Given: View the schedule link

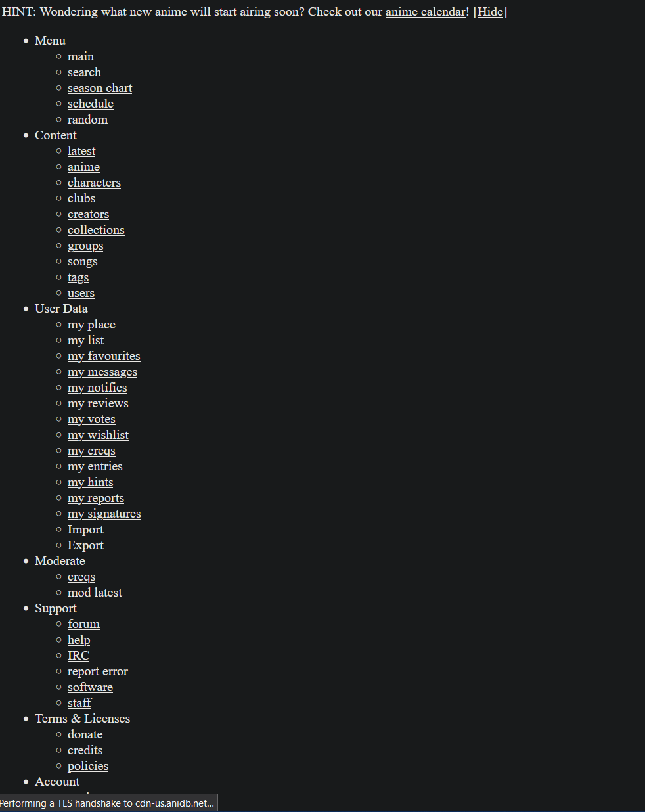Looking at the screenshot, I should 91,104.
